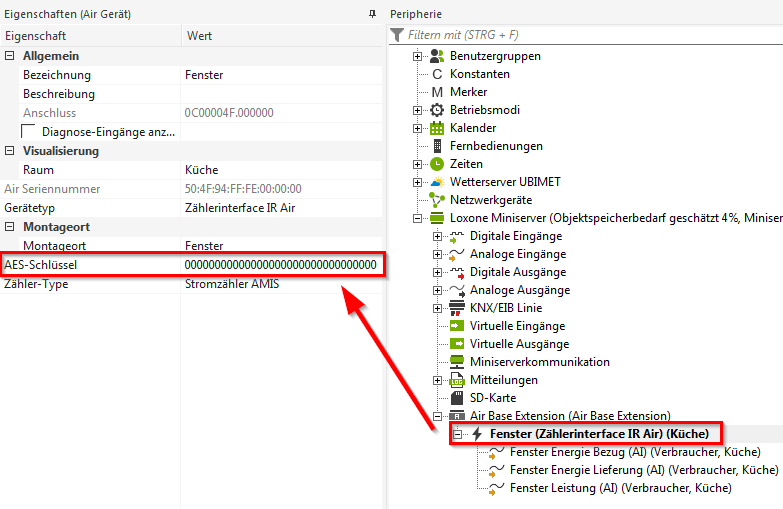Enable the Diagnose-Eingänge checkbox
Viewport: 783px width, 509px height.
pyautogui.click(x=29, y=132)
